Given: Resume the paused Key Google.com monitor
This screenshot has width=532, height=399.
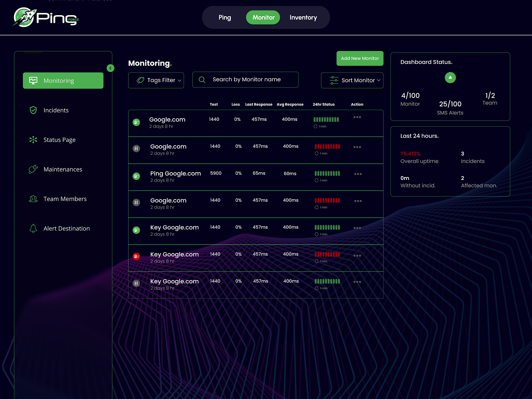Looking at the screenshot, I should coord(136,283).
